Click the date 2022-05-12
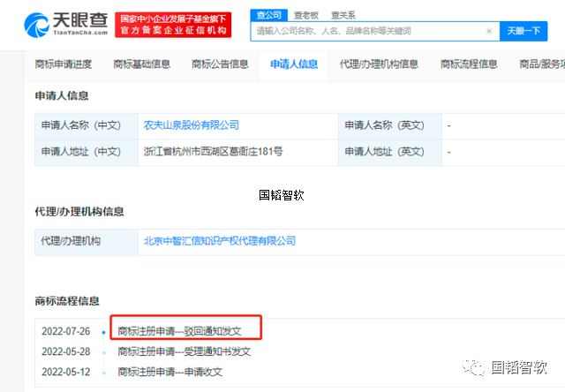Viewport: 565px width, 392px height. 66,372
